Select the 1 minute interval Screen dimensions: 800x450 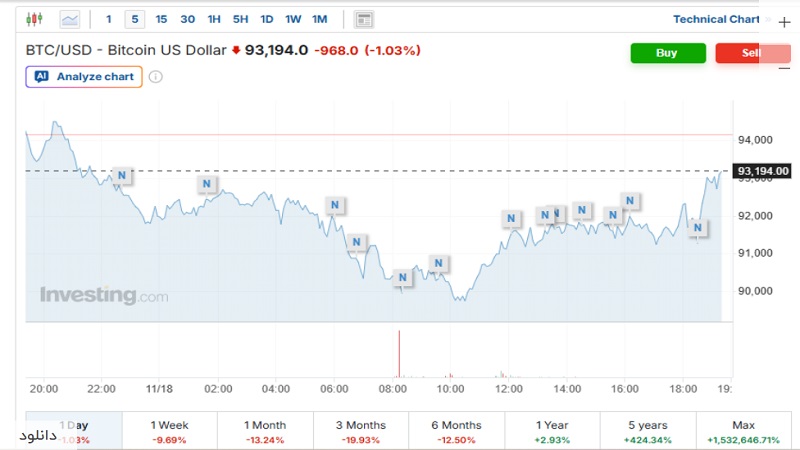[x=109, y=19]
